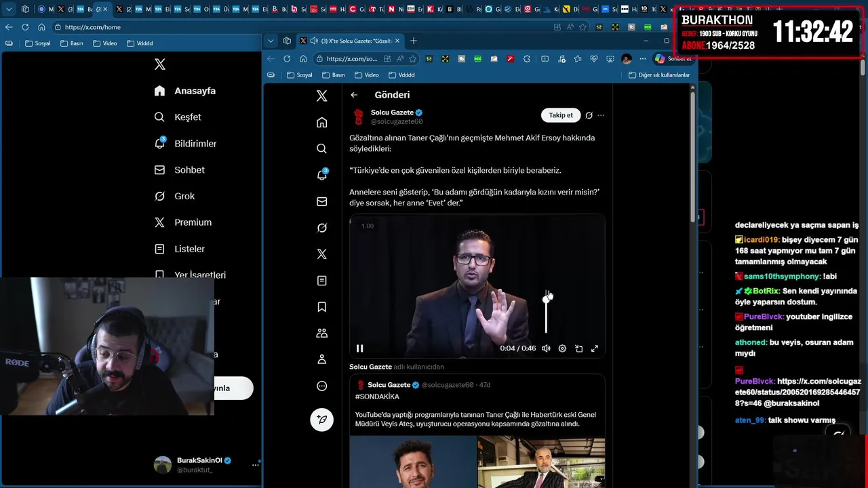This screenshot has width=868, height=488.
Task: Click the #SONDAKİKA hashtag
Action: tap(377, 396)
